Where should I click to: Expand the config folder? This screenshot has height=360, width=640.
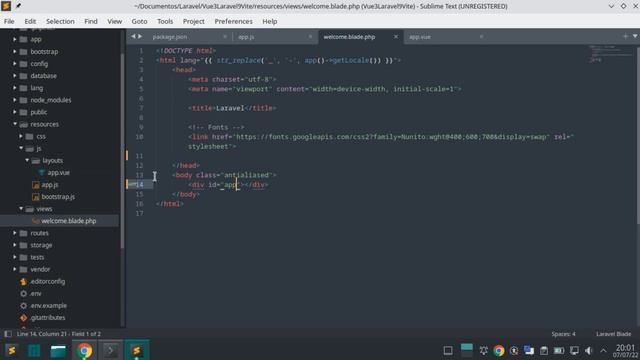[15, 64]
